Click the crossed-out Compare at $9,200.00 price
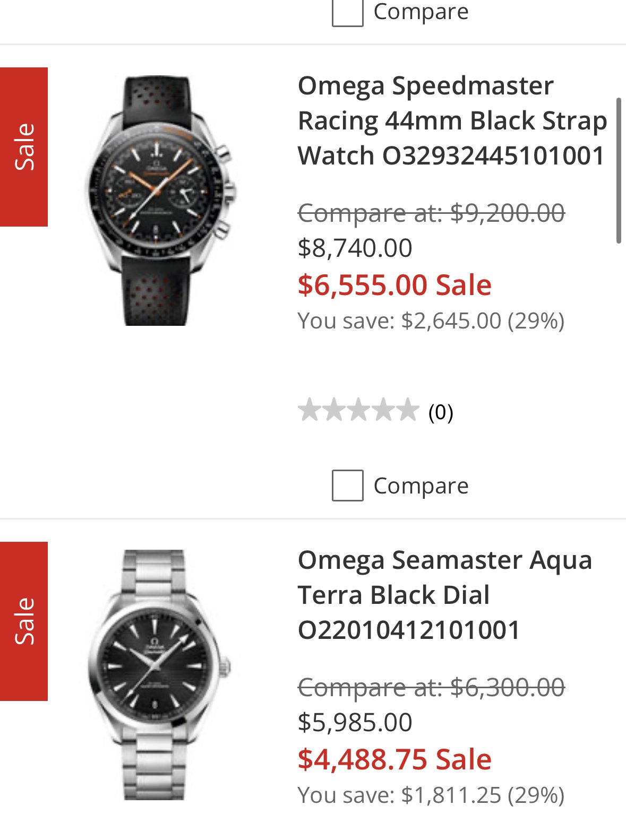Image resolution: width=626 pixels, height=840 pixels. click(431, 213)
